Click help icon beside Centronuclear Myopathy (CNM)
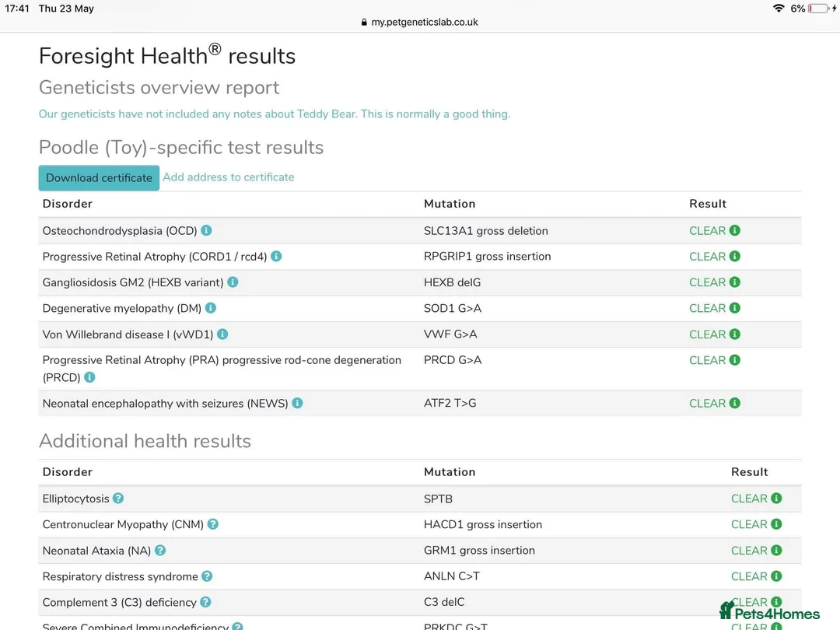840x630 pixels. 213,524
